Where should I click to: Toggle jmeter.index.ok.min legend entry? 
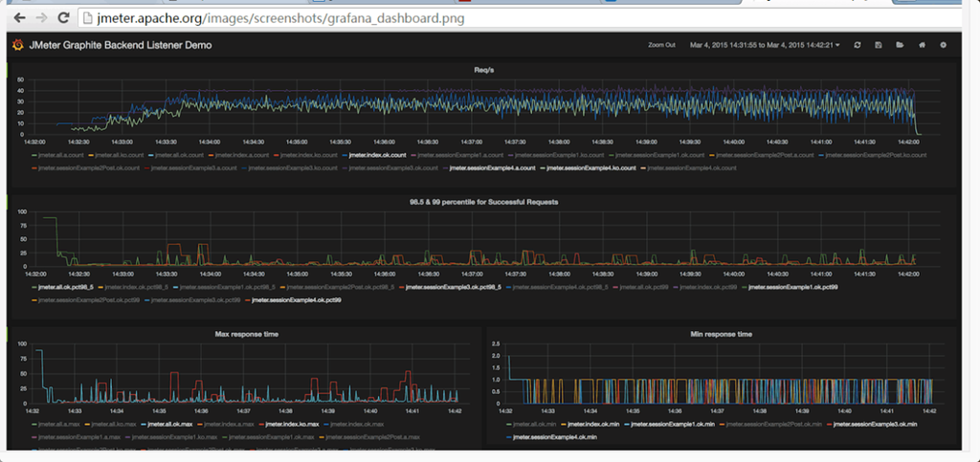(x=592, y=425)
